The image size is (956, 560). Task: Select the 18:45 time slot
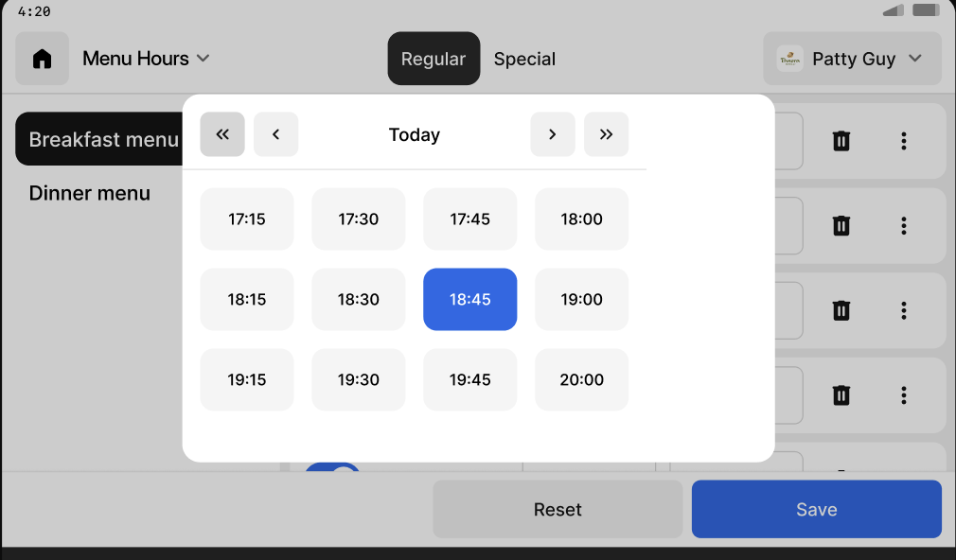coord(469,300)
